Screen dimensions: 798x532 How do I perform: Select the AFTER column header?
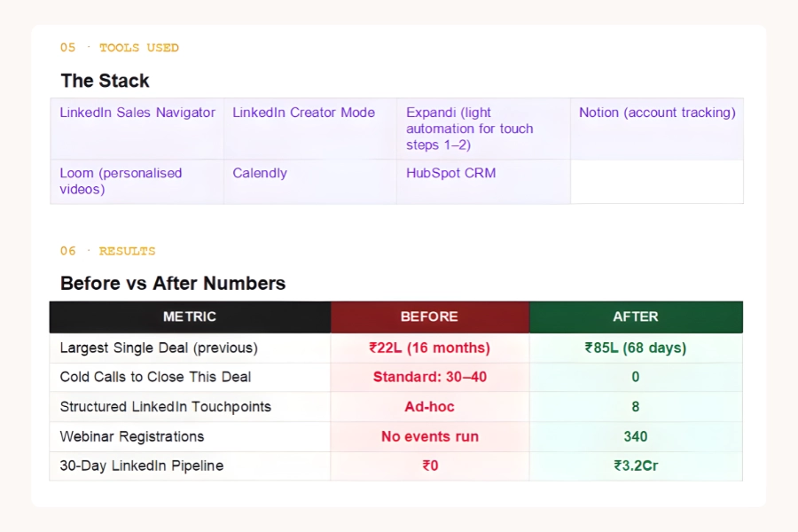(635, 317)
